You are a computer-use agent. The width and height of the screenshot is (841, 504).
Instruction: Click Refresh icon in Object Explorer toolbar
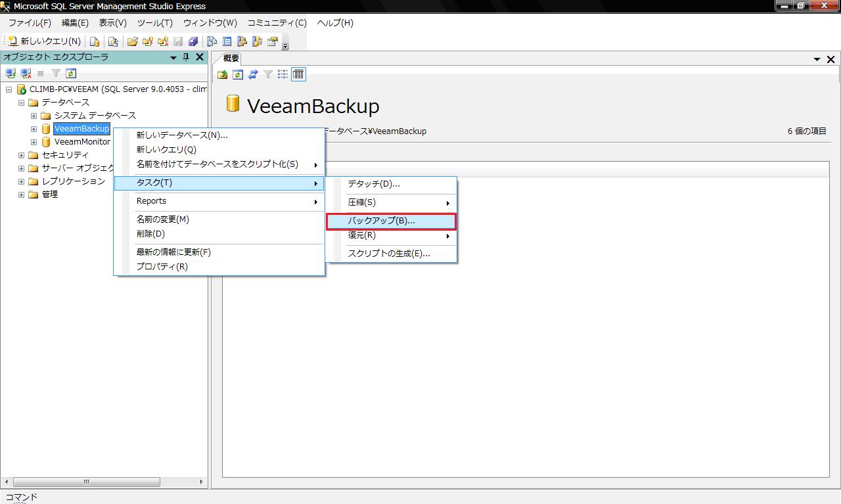pos(71,74)
